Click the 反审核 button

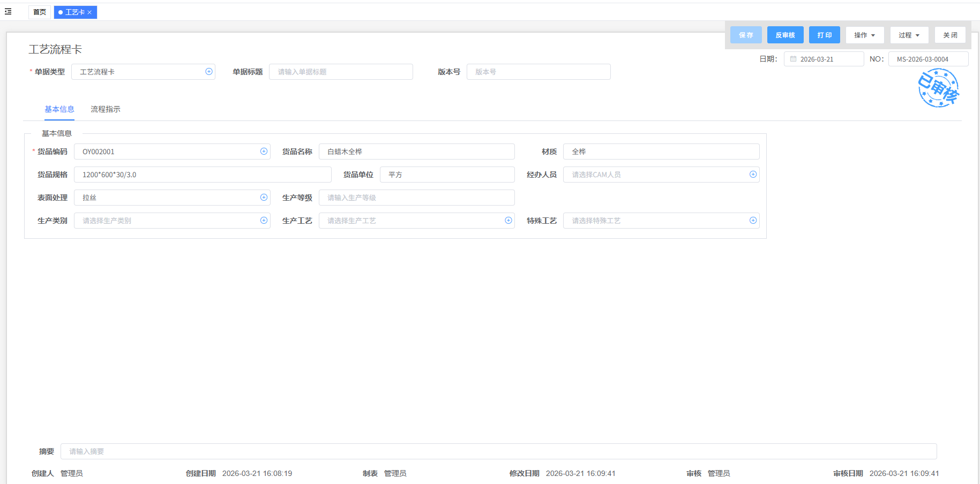[x=785, y=35]
